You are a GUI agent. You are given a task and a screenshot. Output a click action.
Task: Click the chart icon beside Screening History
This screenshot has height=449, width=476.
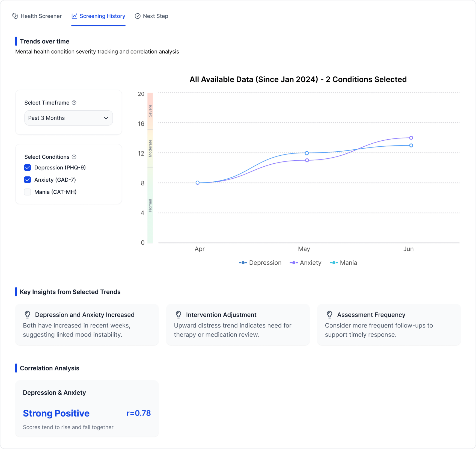point(74,16)
